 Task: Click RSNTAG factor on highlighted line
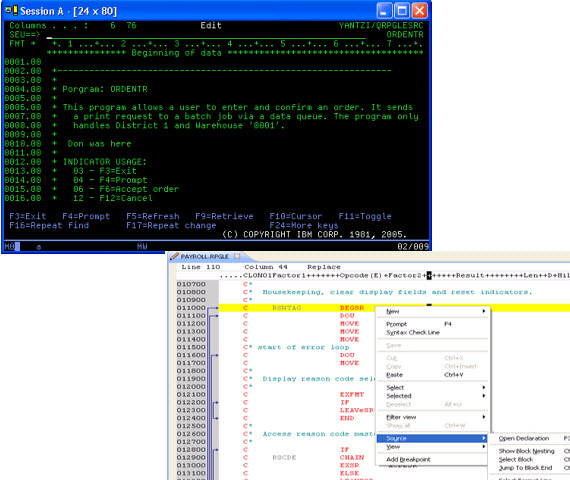click(x=287, y=308)
